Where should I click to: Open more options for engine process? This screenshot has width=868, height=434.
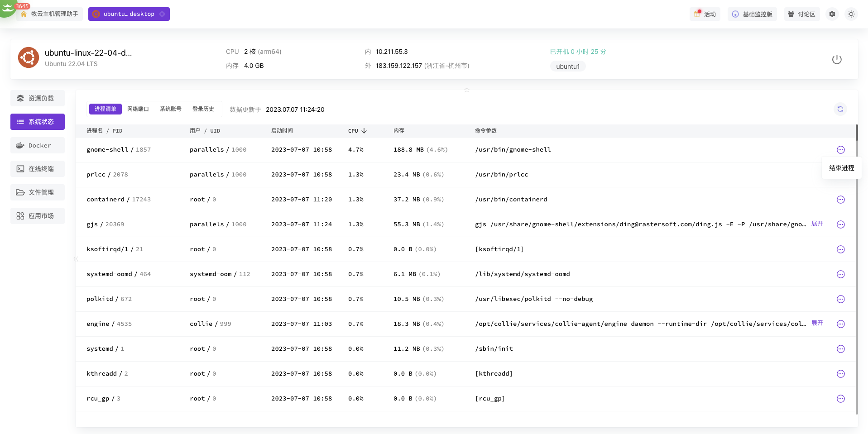tap(840, 324)
